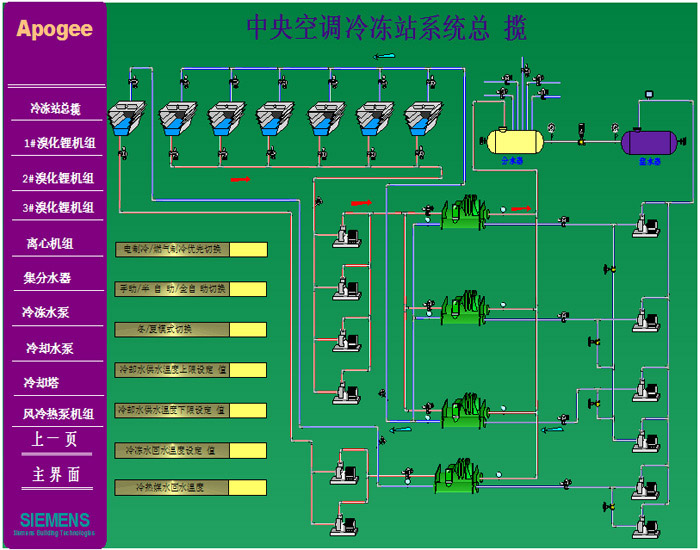Viewport: 700px width, 550px height.
Task: Navigate to 离心机组 page
Action: [49, 243]
